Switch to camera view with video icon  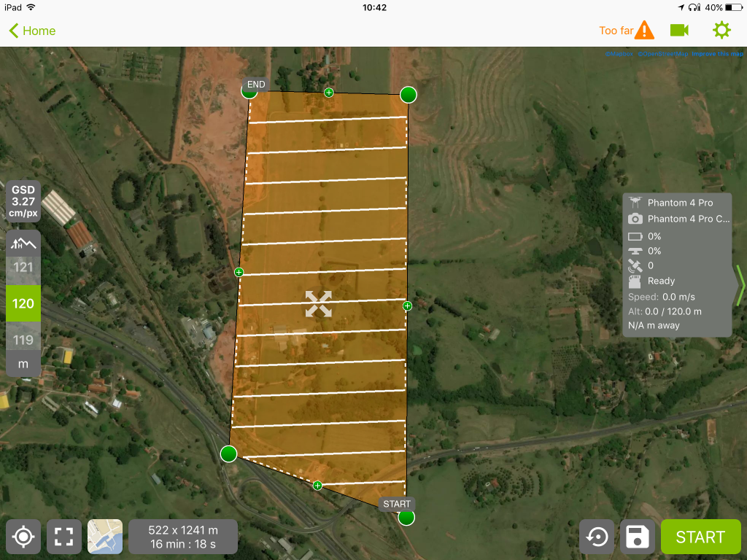click(x=679, y=31)
